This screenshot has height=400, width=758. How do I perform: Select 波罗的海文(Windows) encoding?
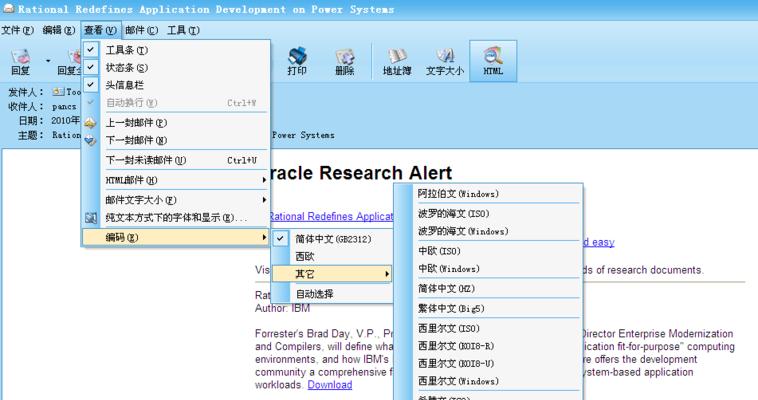488,231
